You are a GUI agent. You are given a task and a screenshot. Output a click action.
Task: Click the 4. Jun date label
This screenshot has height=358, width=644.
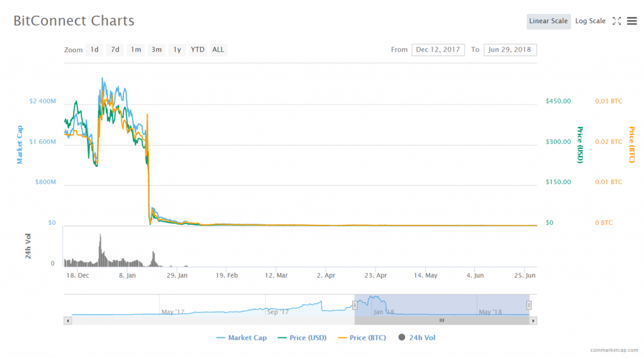coord(475,275)
